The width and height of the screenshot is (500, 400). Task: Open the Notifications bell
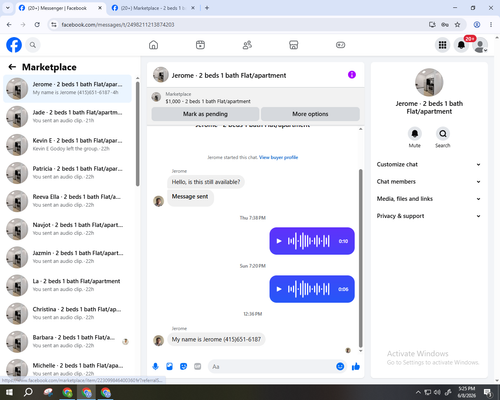click(x=461, y=45)
